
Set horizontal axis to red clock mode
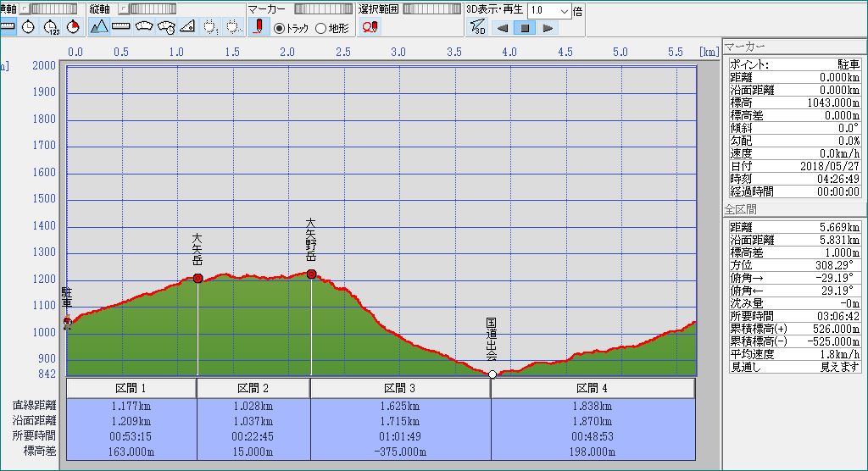click(x=73, y=26)
